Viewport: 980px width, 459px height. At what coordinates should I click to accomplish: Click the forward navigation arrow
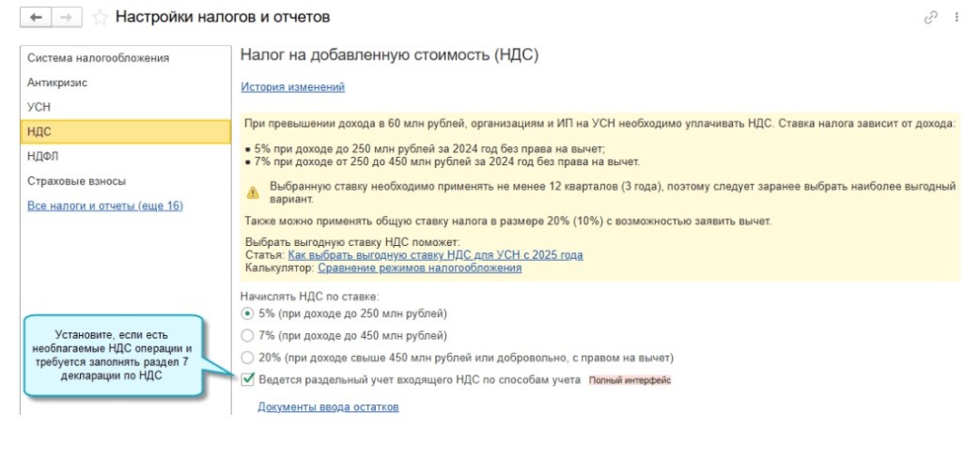(67, 18)
